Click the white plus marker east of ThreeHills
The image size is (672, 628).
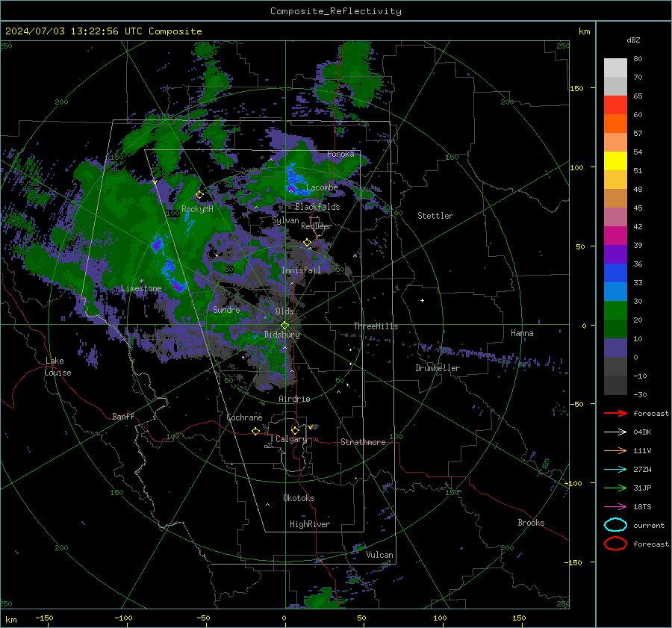pyautogui.click(x=422, y=301)
